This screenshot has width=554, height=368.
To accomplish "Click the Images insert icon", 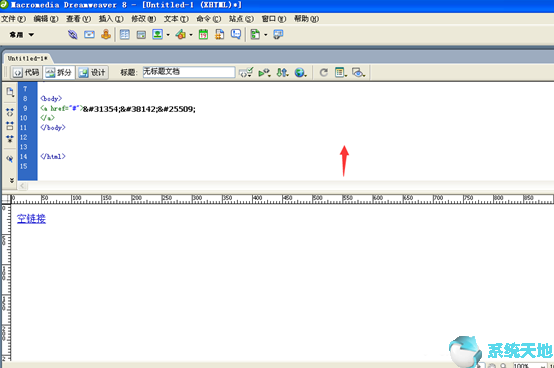I will tap(158, 35).
